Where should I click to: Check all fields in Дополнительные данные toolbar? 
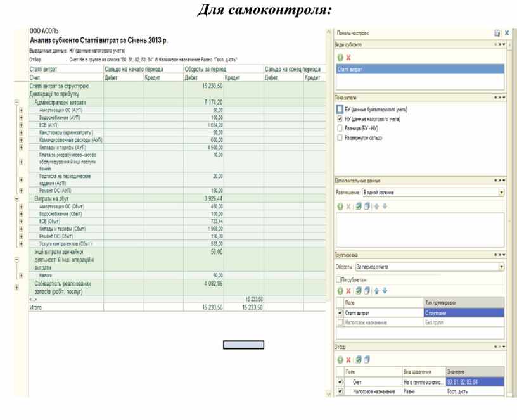359,207
